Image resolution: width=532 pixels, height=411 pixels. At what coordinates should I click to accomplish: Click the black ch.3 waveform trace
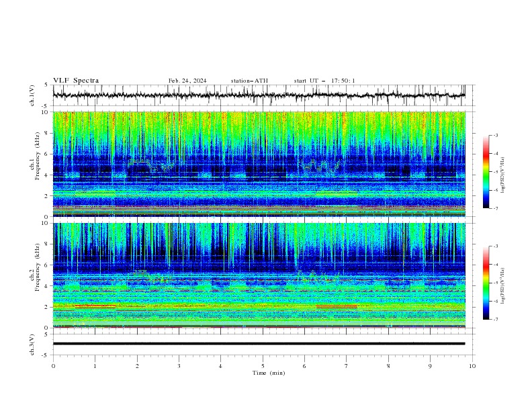(x=259, y=344)
